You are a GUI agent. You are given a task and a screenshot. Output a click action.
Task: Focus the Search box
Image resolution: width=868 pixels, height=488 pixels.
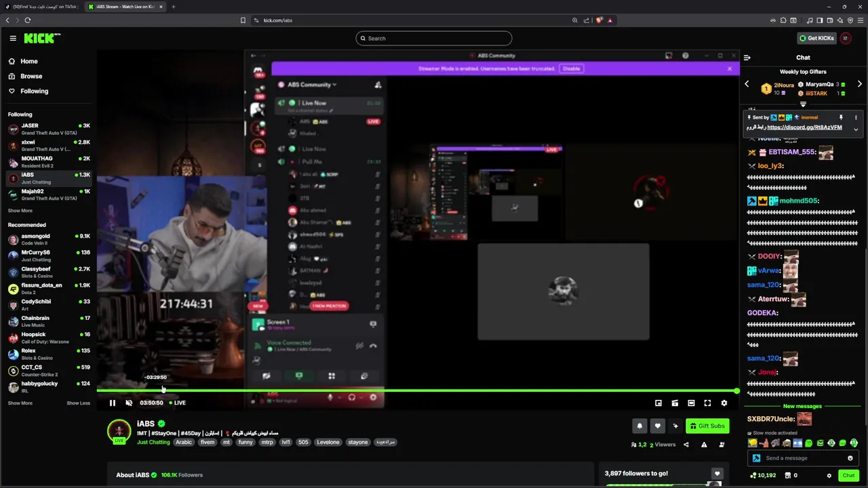[434, 39]
